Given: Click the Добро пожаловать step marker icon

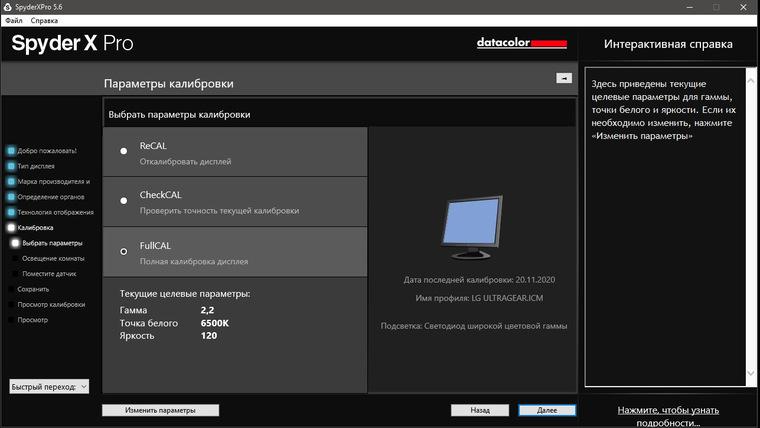Looking at the screenshot, I should coord(11,151).
